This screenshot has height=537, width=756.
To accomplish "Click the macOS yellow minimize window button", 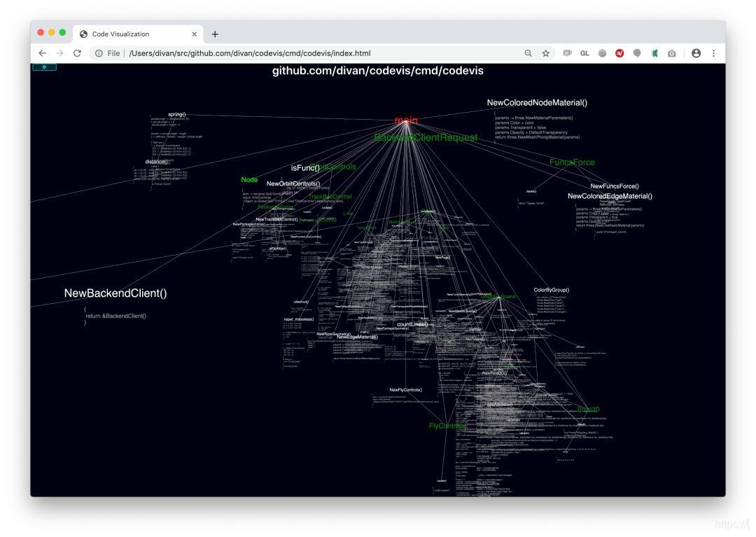I will tap(52, 33).
